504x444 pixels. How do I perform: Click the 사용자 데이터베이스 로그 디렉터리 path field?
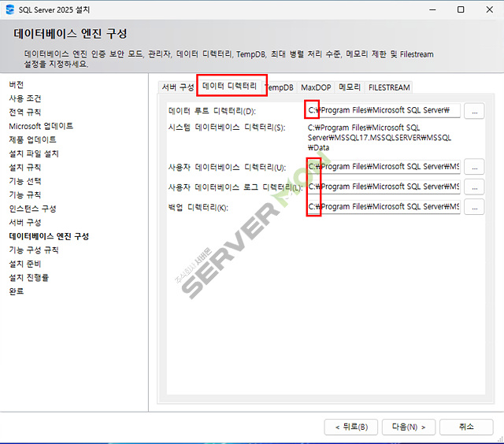click(384, 187)
